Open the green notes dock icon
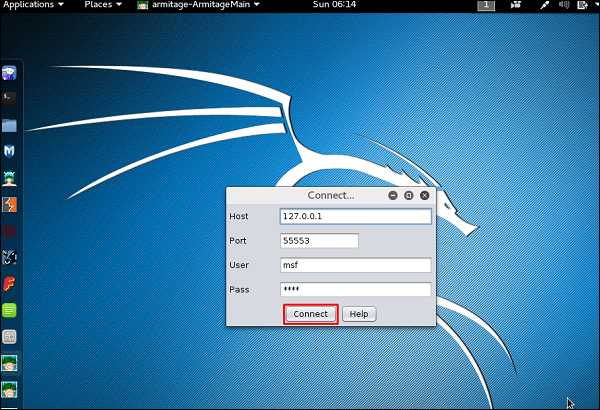Screen dimensions: 600x410 click(9, 310)
